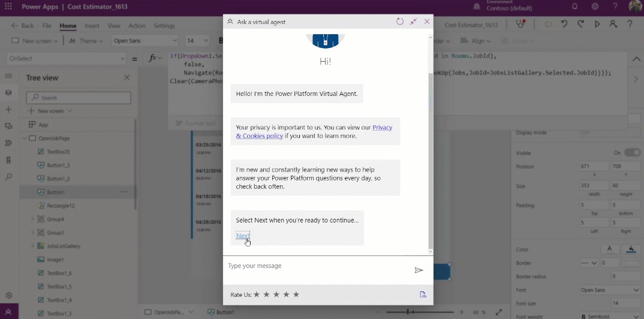Open the Settings menu tab
Screen dimensions: 644x319
(x=164, y=25)
